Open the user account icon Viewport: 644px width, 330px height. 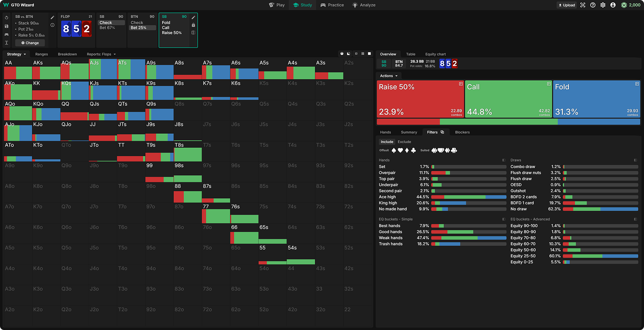click(613, 5)
